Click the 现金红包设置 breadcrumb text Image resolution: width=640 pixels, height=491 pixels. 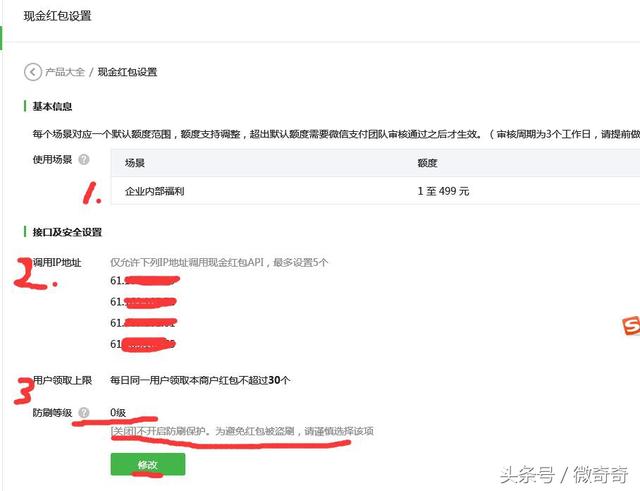127,72
